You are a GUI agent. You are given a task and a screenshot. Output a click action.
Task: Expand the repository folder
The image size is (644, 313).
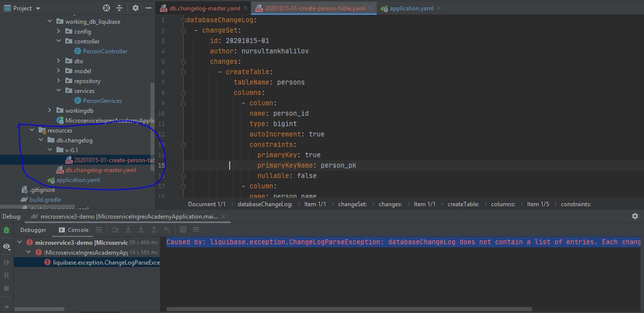(x=59, y=81)
